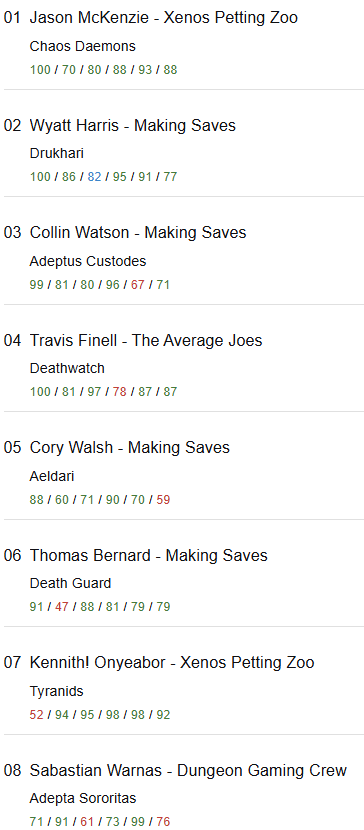Open Sabastian Warnas - Dungeon Gaming Crew

click(x=188, y=771)
